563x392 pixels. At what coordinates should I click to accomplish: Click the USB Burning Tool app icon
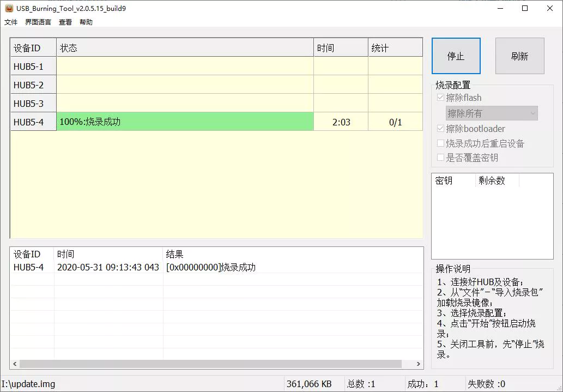(x=9, y=8)
